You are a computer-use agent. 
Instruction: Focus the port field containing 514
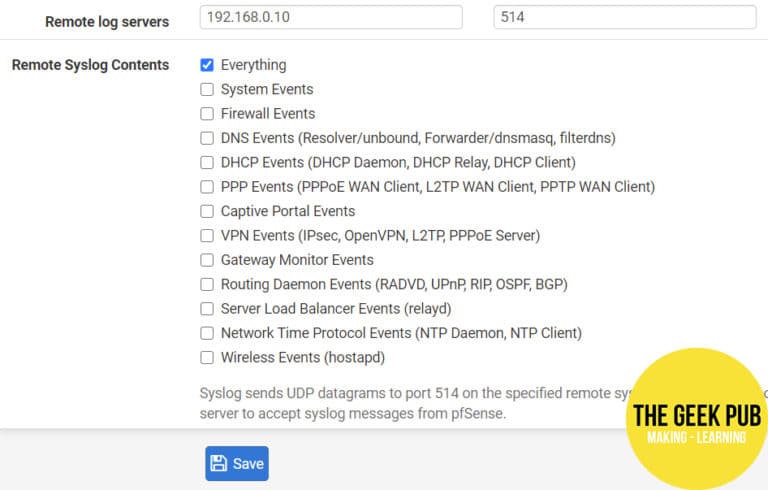click(624, 18)
